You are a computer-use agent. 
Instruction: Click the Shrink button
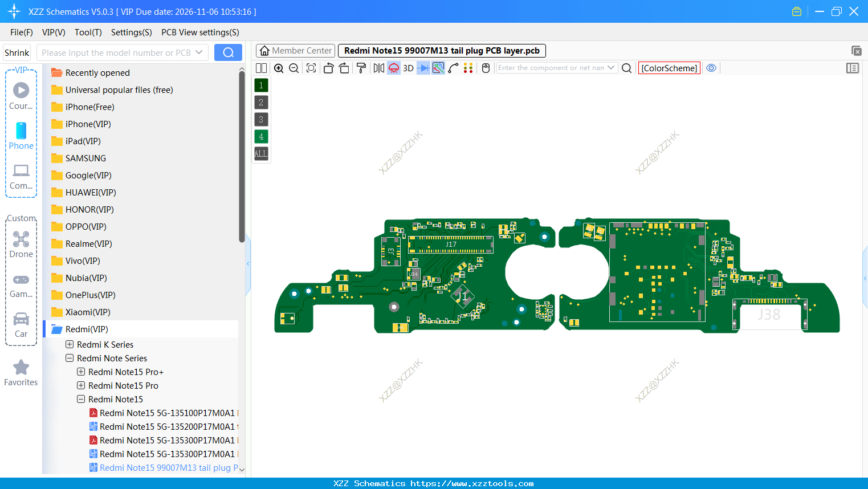coord(17,52)
